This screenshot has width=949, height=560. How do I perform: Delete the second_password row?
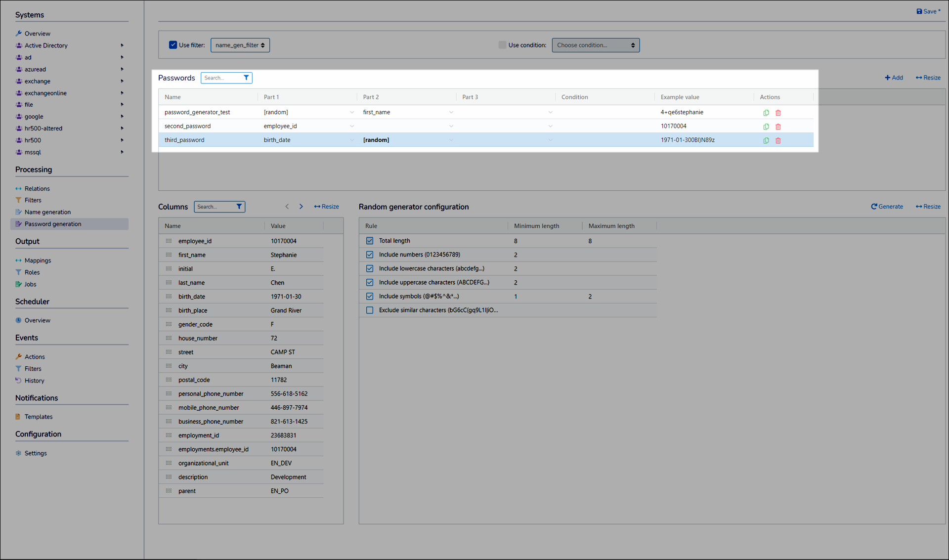tap(778, 127)
